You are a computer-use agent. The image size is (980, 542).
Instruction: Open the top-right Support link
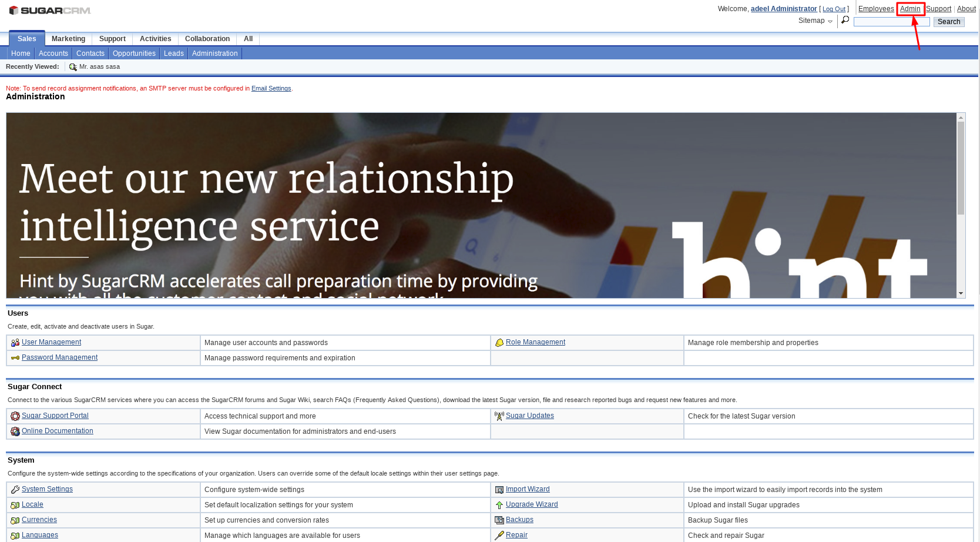(x=938, y=9)
